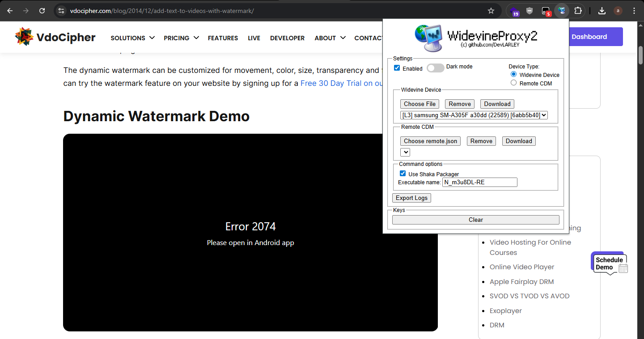Download the Remote CDM file
Screen dimensions: 644x339
tap(519, 141)
